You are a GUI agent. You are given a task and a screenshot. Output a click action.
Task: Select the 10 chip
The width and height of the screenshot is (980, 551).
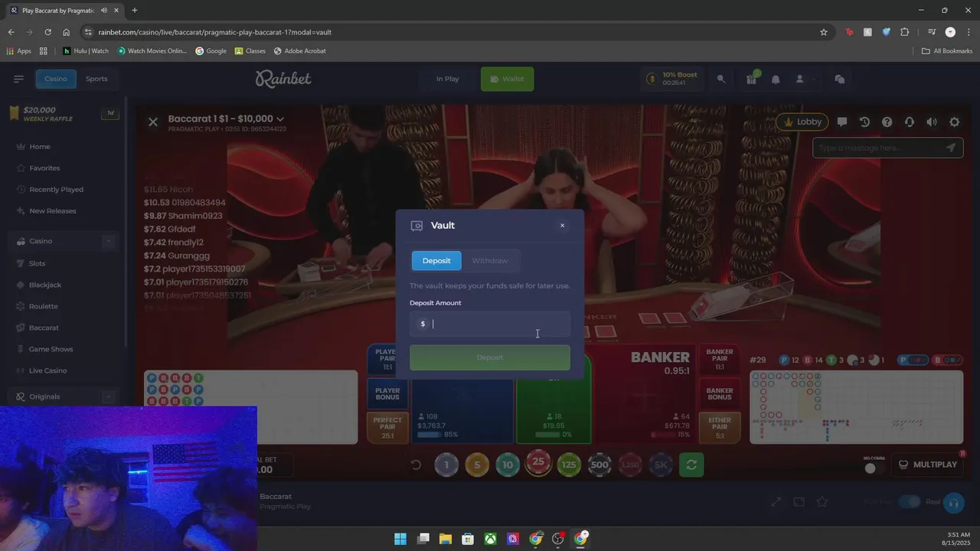point(508,465)
